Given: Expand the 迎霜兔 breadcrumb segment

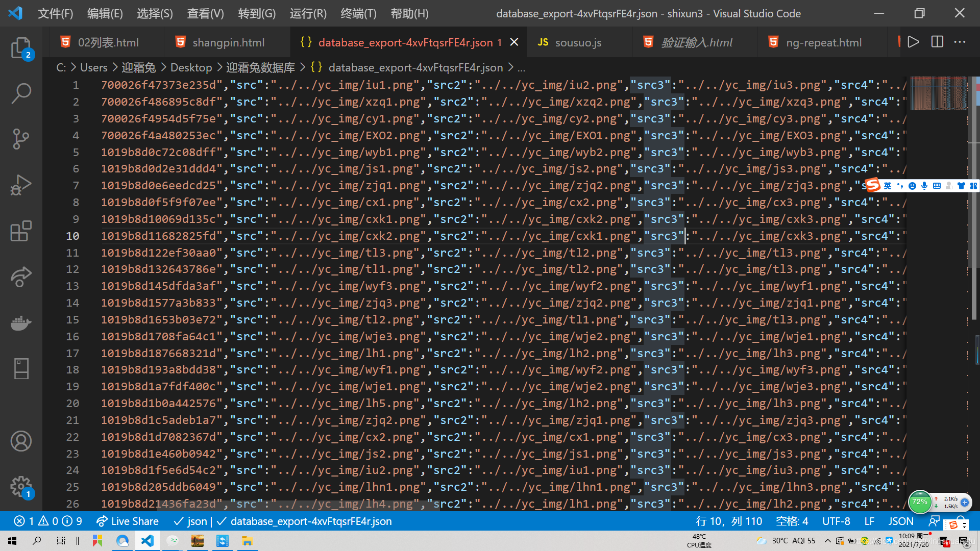Looking at the screenshot, I should (x=138, y=68).
